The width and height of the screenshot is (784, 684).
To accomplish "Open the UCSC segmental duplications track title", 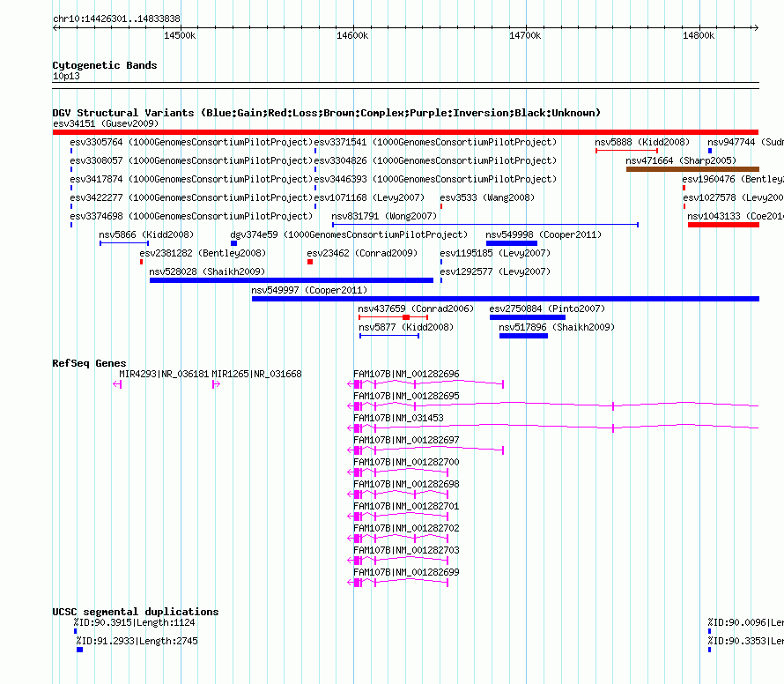I will (136, 612).
